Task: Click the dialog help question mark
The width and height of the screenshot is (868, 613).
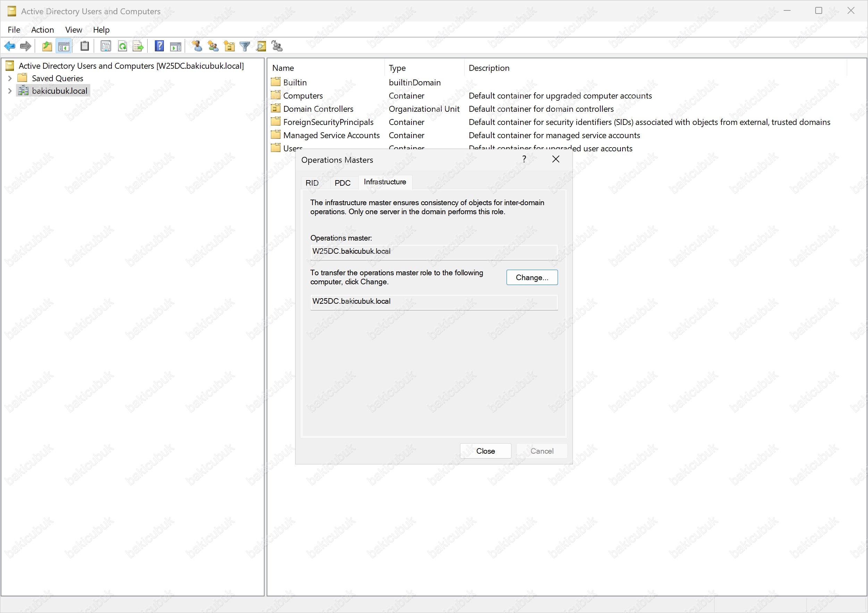Action: coord(524,159)
